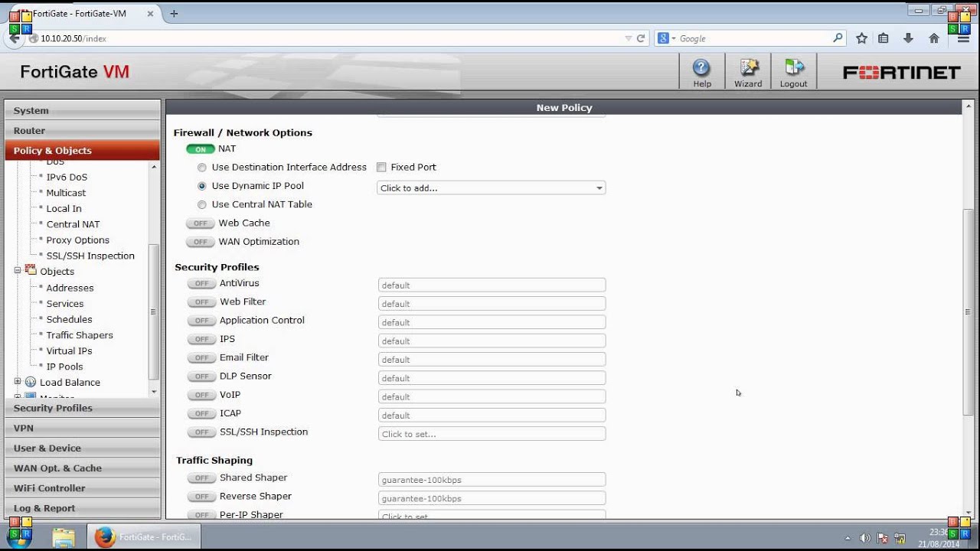Click the search magnifier icon
Image resolution: width=980 pixels, height=551 pixels.
[838, 37]
